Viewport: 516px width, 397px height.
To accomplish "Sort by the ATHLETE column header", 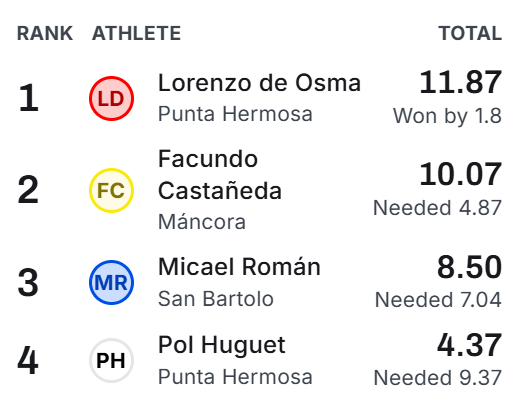I will 136,33.
